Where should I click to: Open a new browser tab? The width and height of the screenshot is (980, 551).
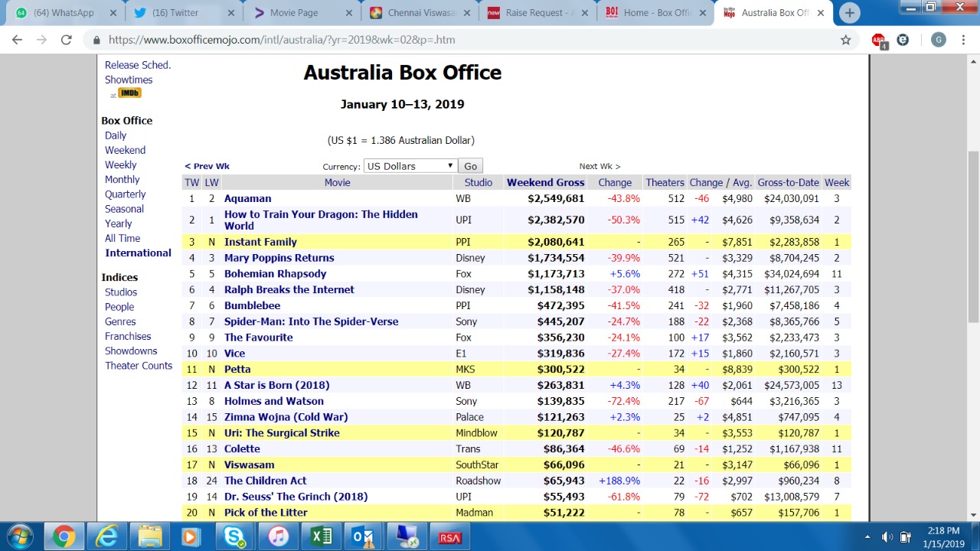848,12
